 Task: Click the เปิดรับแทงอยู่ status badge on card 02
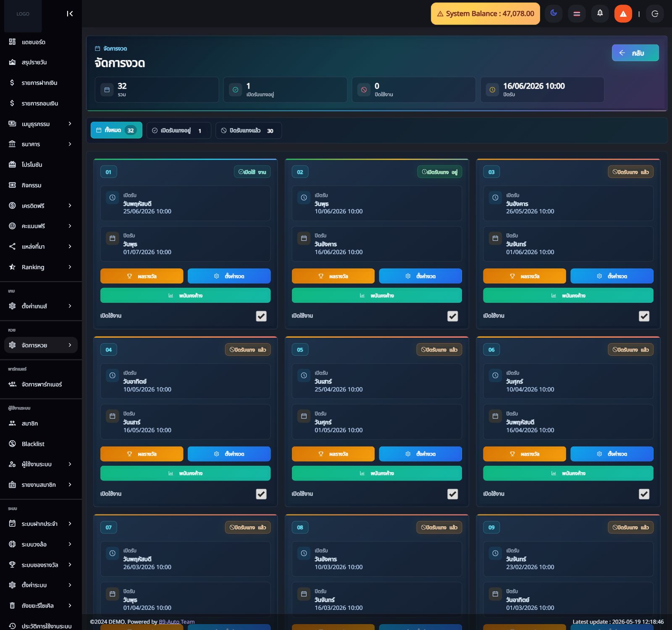coord(440,172)
